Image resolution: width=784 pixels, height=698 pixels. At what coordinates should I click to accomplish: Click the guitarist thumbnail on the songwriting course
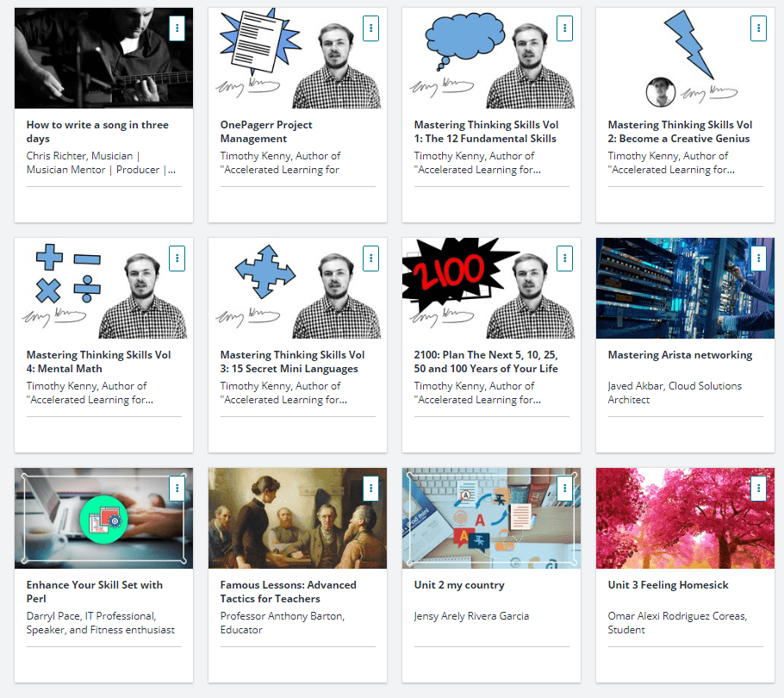103,58
